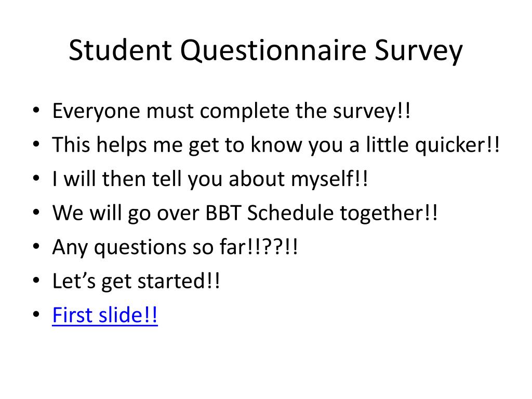Select the 'Everyone must complete the survey!!' line
Image resolution: width=532 pixels, height=399 pixels.
coord(231,111)
